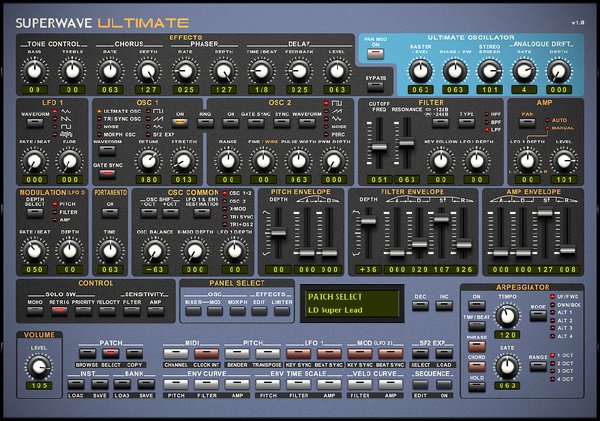Toggle the Pan Mod On button
600x421 pixels.
point(375,54)
